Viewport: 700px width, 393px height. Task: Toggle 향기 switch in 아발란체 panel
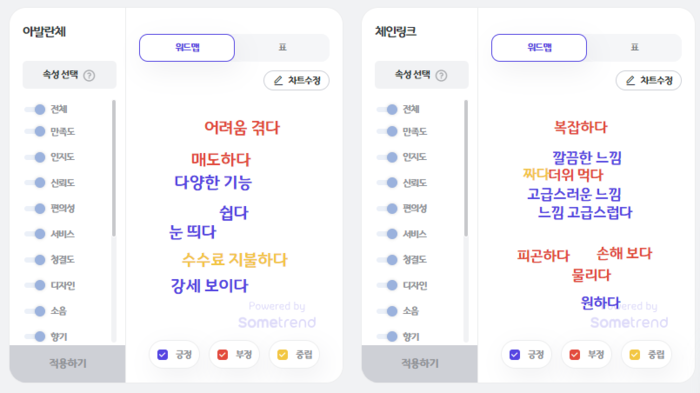(x=35, y=336)
